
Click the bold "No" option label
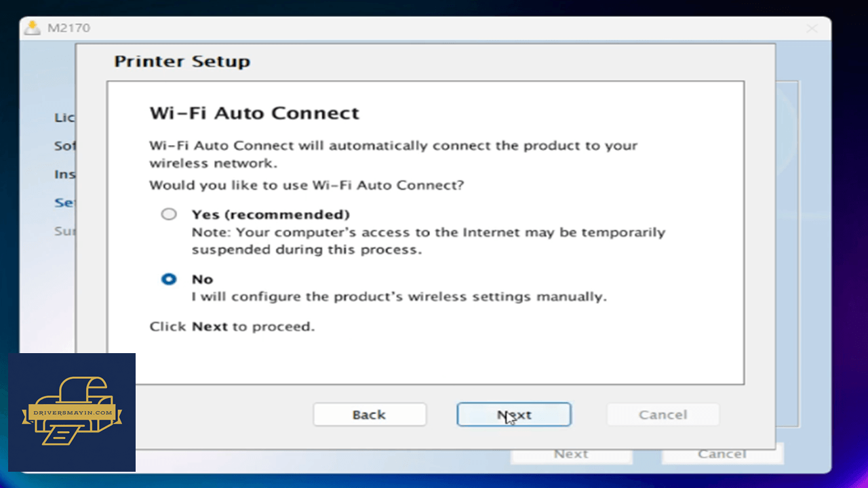202,279
